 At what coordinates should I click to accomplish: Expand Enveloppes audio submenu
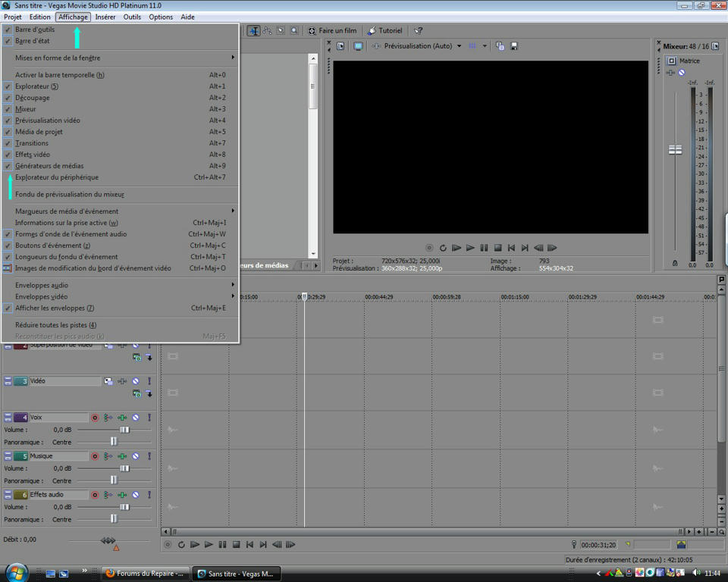pos(121,285)
